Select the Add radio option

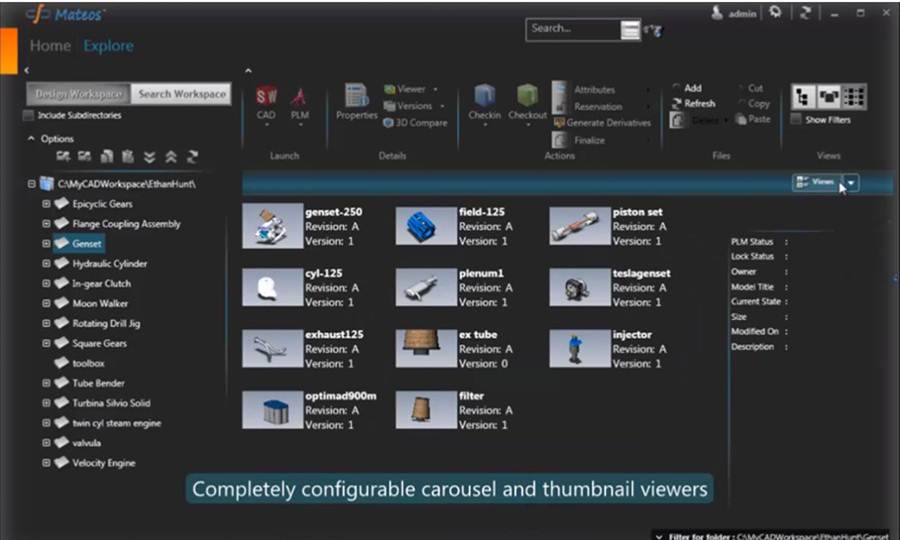pyautogui.click(x=678, y=88)
